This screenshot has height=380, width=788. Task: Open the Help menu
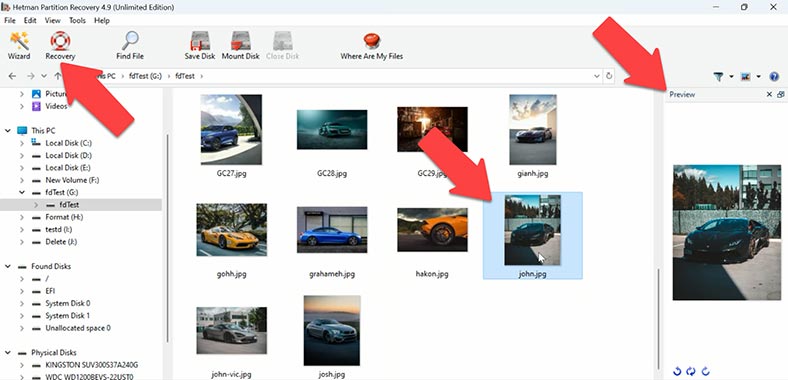[102, 21]
